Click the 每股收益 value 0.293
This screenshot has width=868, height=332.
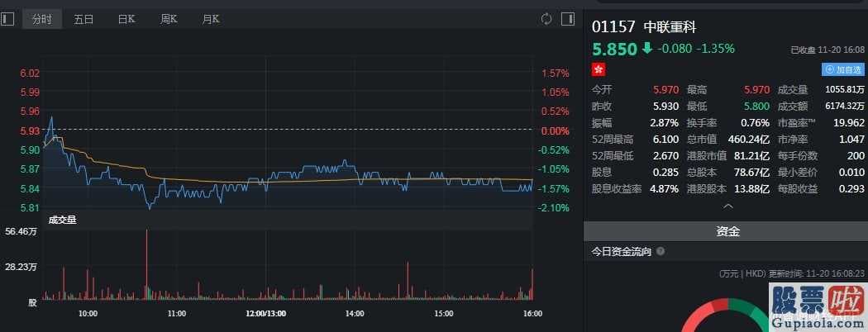pos(852,189)
